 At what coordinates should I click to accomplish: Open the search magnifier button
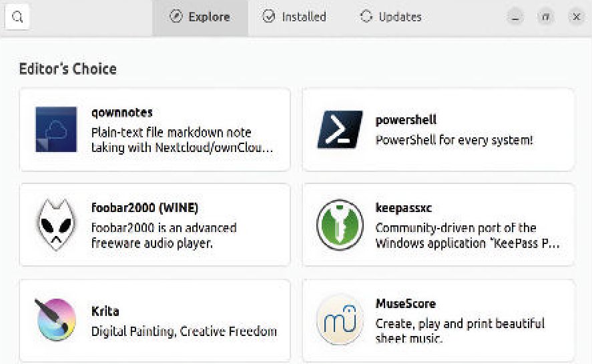point(17,17)
